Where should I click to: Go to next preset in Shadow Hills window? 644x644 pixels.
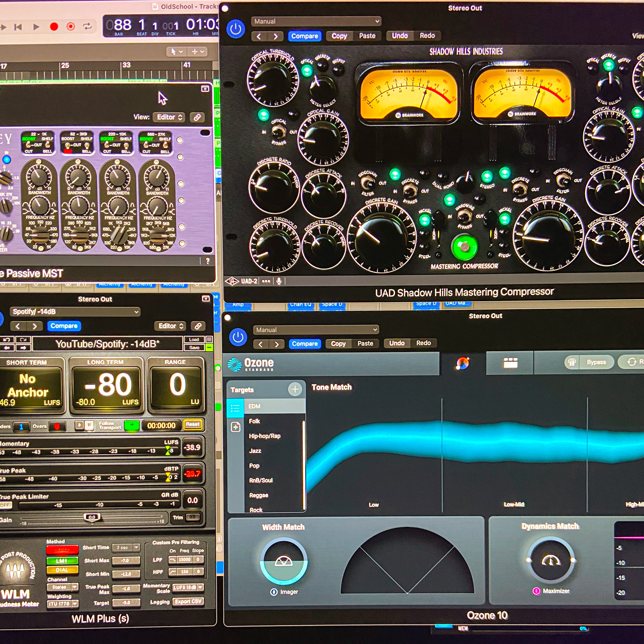[275, 36]
